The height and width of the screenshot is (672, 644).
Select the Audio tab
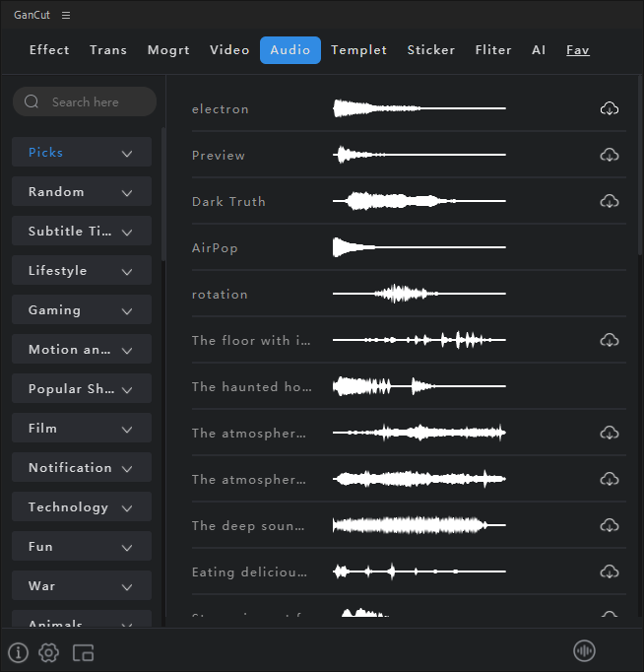coord(290,50)
